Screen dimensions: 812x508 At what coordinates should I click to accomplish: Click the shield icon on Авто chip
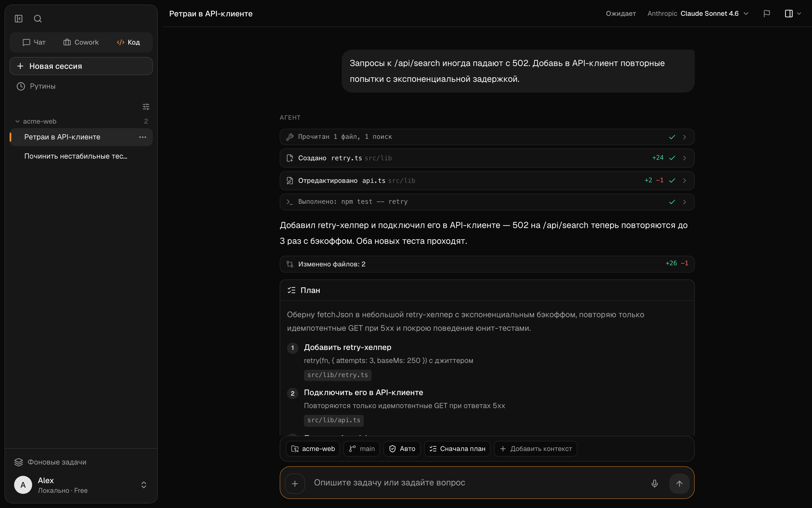(x=392, y=448)
